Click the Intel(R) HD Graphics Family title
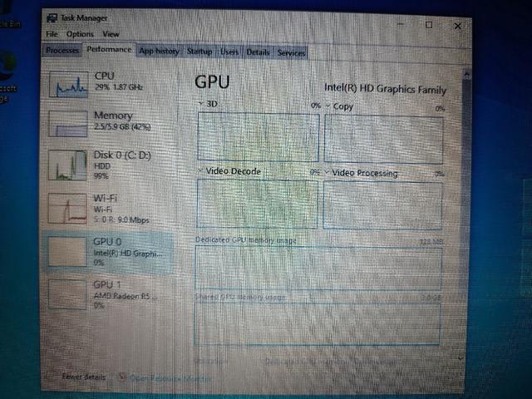The height and width of the screenshot is (399, 532). tap(385, 89)
